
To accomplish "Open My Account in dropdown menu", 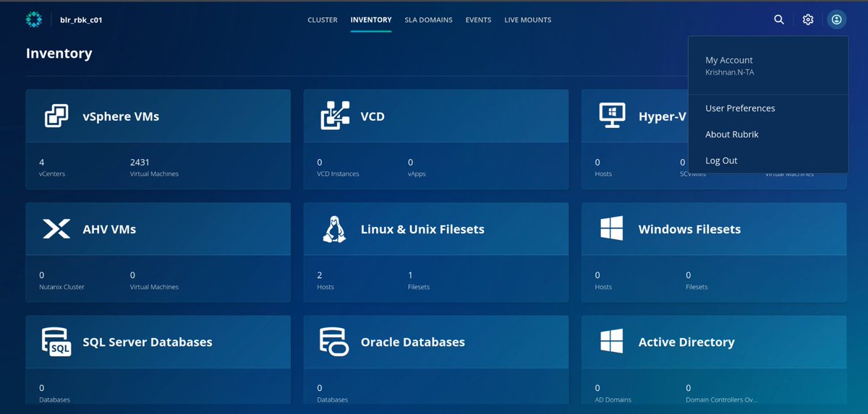I will [x=729, y=60].
